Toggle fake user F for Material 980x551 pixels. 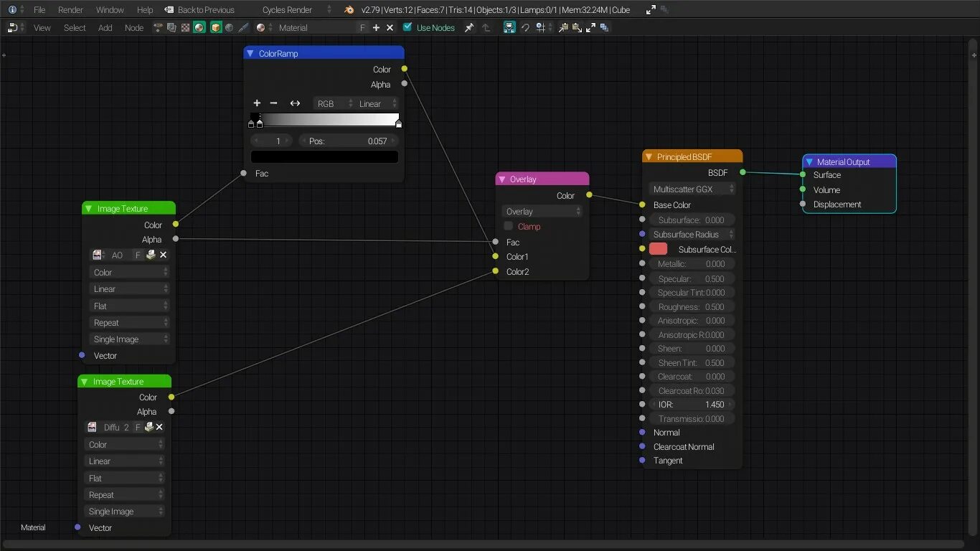[x=362, y=28]
